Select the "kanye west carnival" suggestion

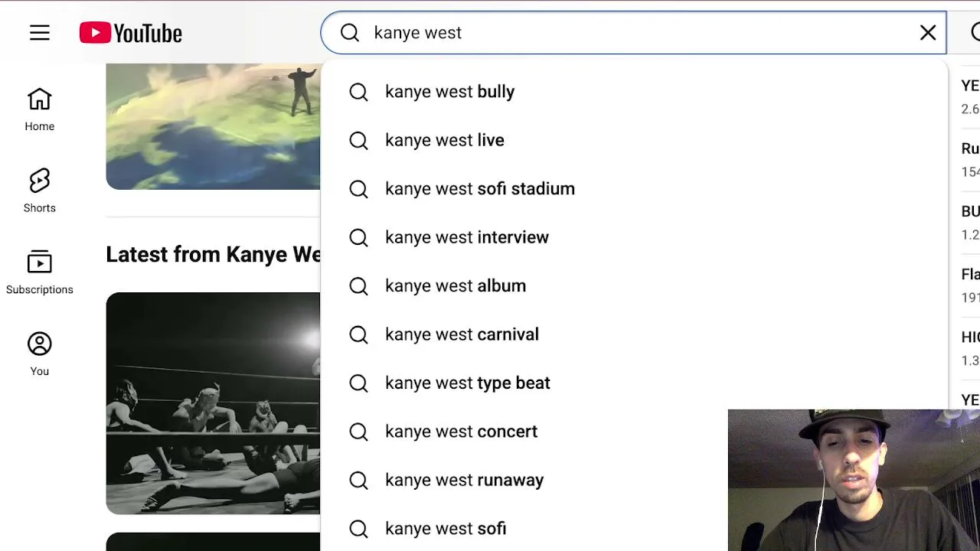coord(462,334)
